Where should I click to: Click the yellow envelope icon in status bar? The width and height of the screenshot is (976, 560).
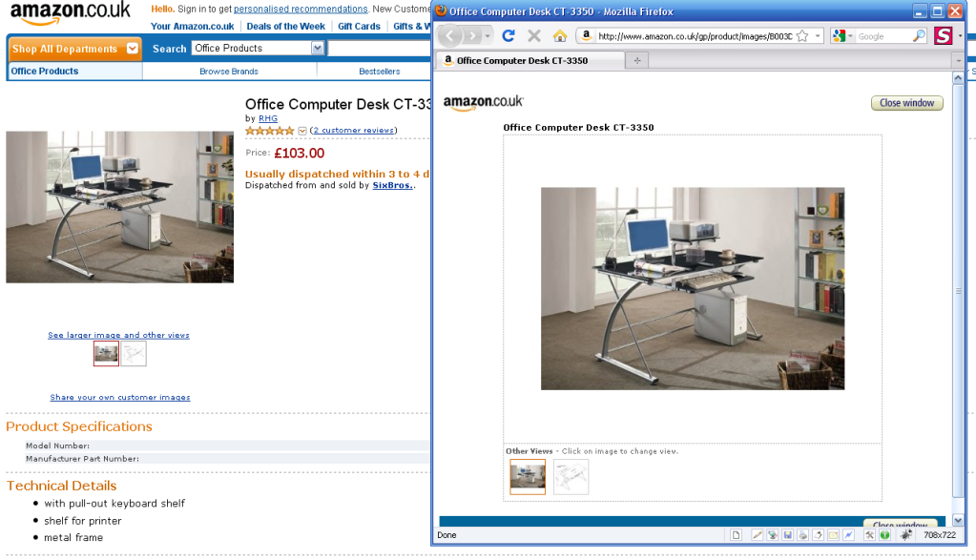[833, 535]
